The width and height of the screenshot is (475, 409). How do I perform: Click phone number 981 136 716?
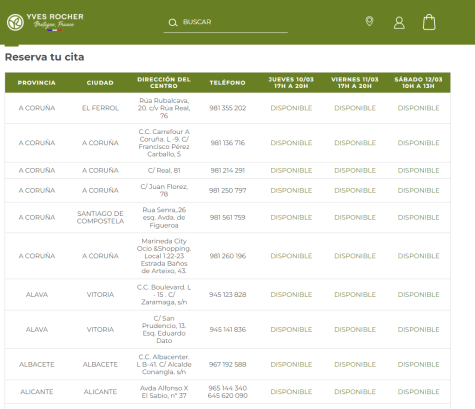pyautogui.click(x=227, y=143)
